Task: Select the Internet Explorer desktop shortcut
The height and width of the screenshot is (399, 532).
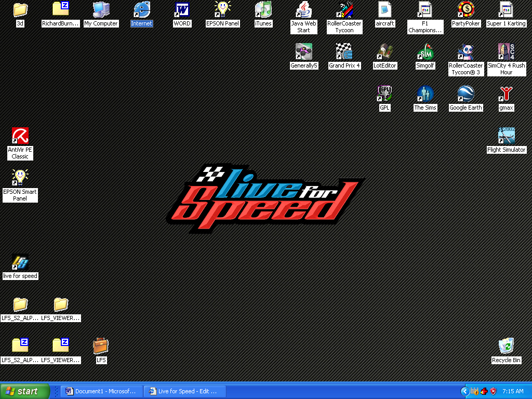Action: pyautogui.click(x=141, y=10)
